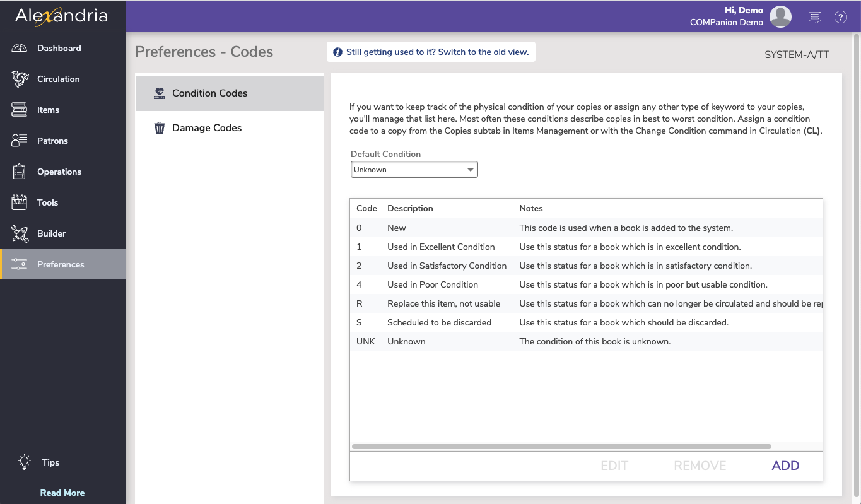Open the Default Condition dropdown
861x504 pixels.
(x=414, y=169)
